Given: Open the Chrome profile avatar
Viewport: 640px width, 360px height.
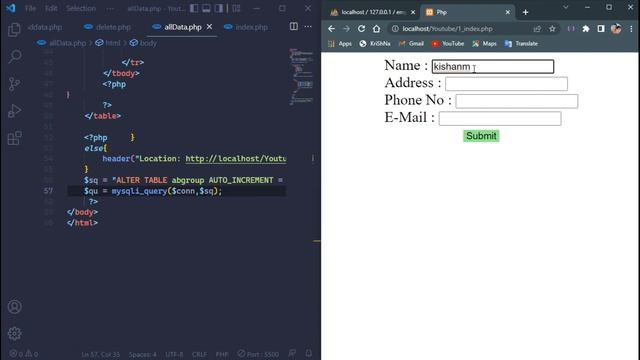Looking at the screenshot, I should tap(616, 29).
